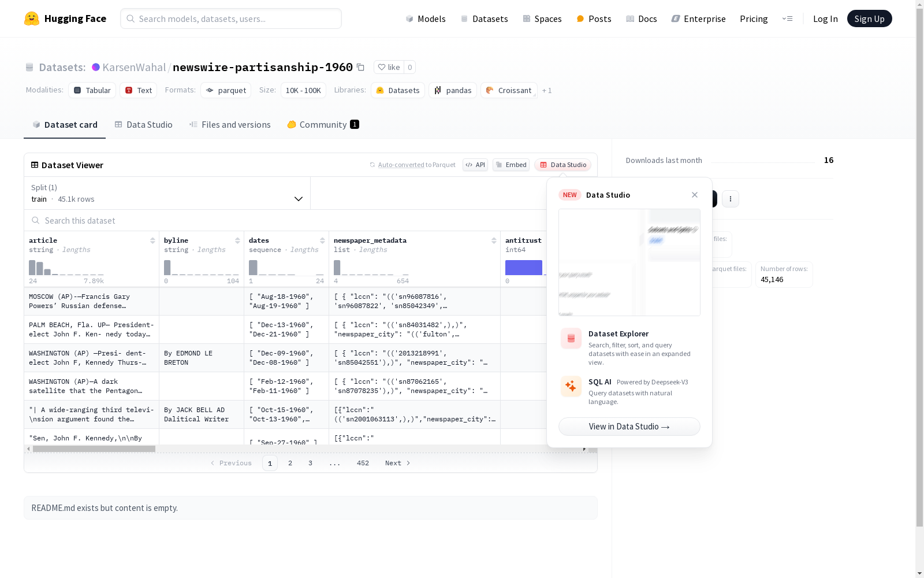Select the parquet format tag
The image size is (924, 578).
tap(226, 90)
